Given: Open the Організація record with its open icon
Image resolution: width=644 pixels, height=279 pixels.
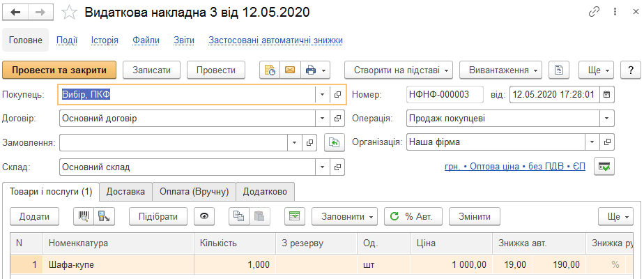Looking at the screenshot, I should (607, 142).
